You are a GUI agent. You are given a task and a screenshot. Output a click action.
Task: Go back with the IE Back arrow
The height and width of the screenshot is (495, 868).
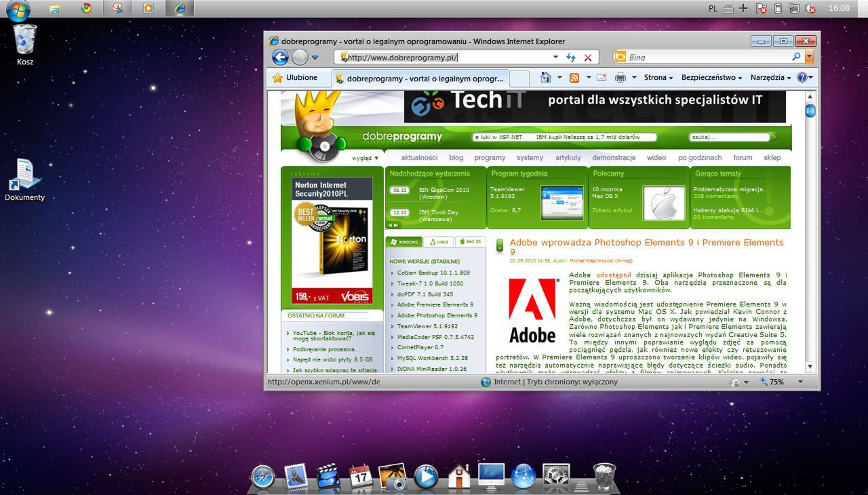280,58
